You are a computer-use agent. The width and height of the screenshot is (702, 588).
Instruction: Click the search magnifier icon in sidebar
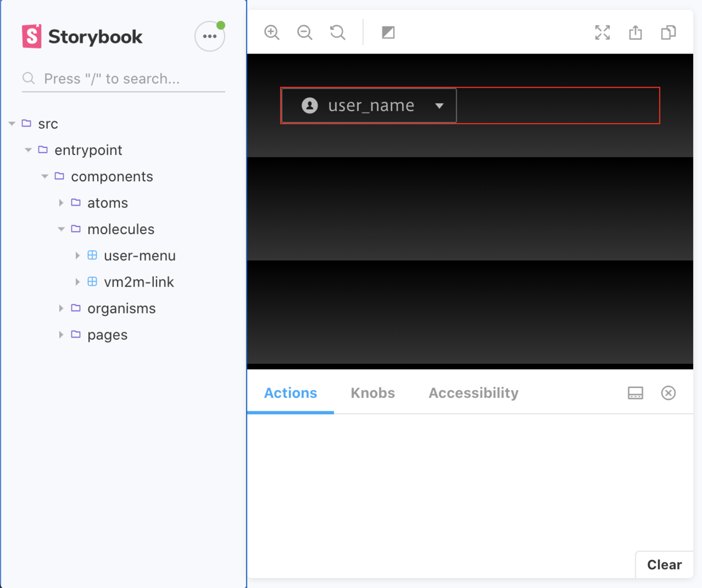[x=28, y=78]
